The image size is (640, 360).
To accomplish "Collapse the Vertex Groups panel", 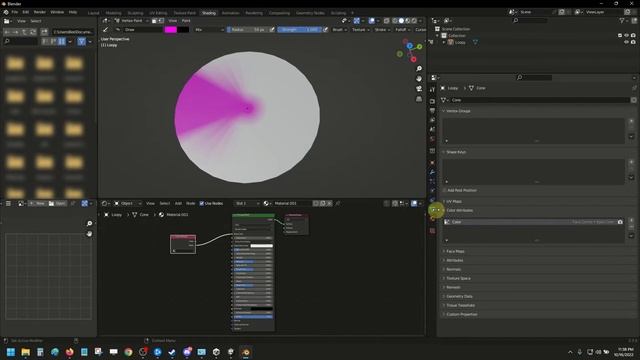I will [x=458, y=111].
